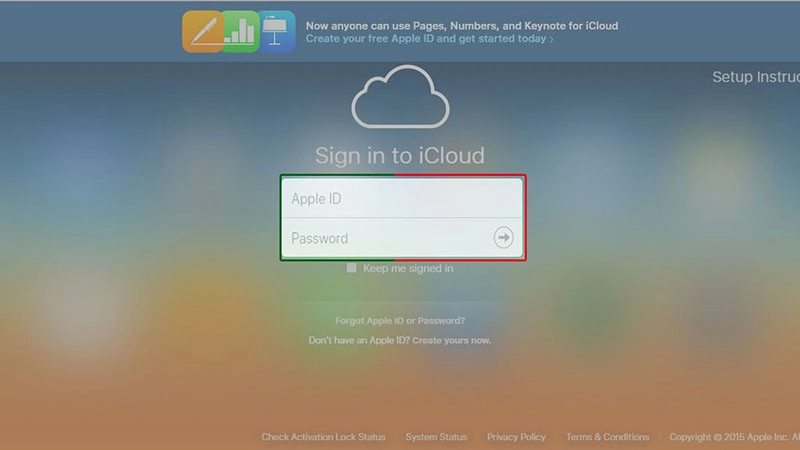
Task: Open Create your free Apple ID link
Action: pyautogui.click(x=429, y=39)
